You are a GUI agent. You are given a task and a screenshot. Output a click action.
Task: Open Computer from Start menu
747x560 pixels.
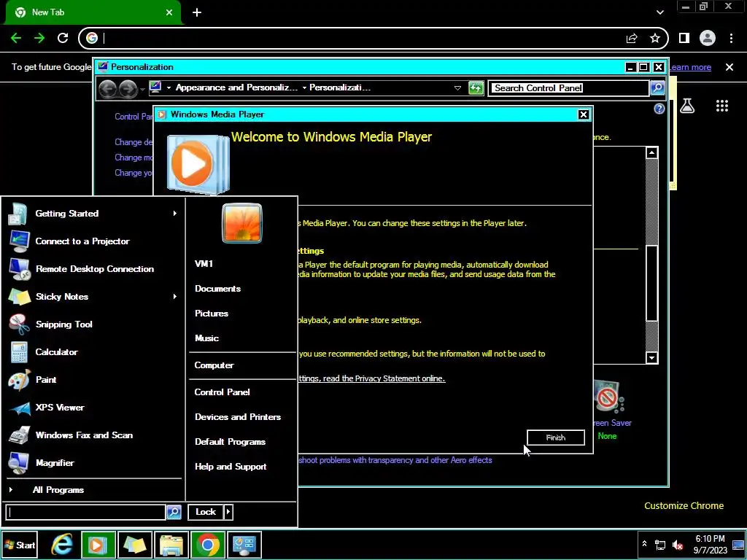[x=214, y=365]
